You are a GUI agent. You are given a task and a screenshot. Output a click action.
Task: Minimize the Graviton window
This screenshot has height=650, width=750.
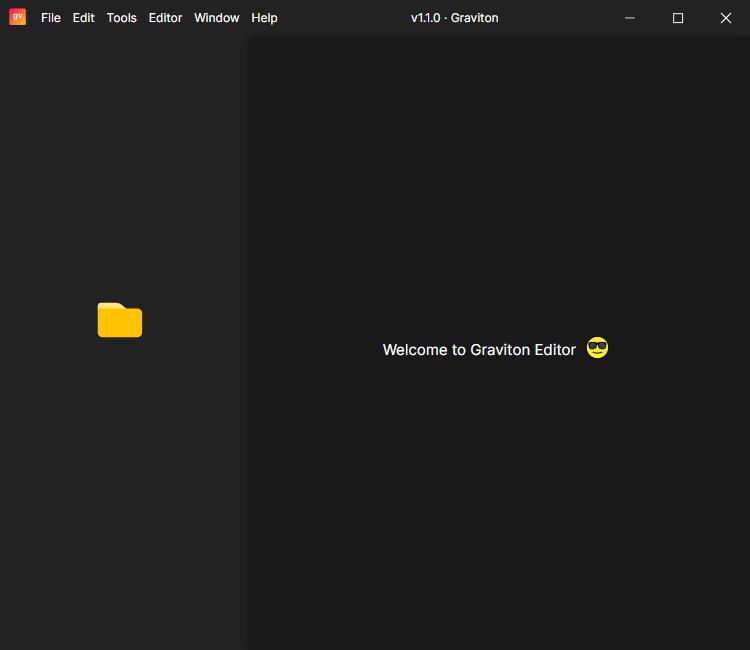630,18
